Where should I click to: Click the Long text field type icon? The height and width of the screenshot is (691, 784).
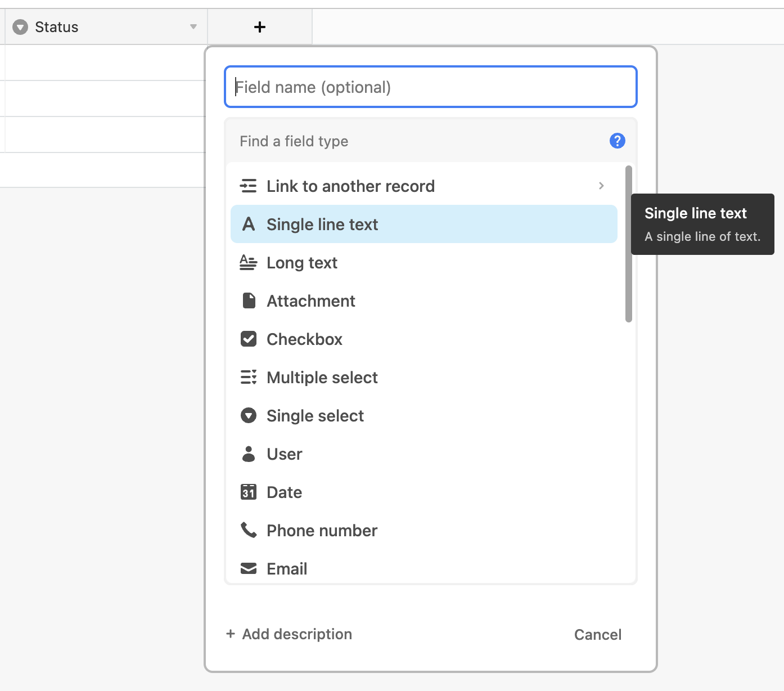coord(249,262)
